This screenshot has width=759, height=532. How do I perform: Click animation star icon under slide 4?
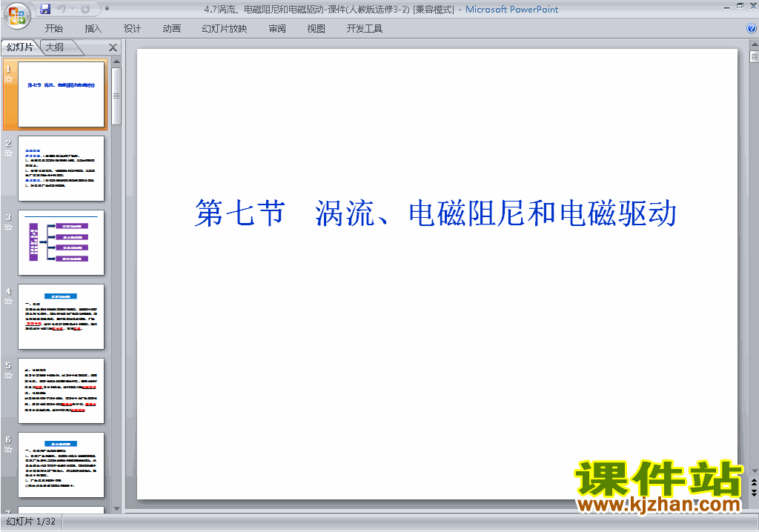8,301
